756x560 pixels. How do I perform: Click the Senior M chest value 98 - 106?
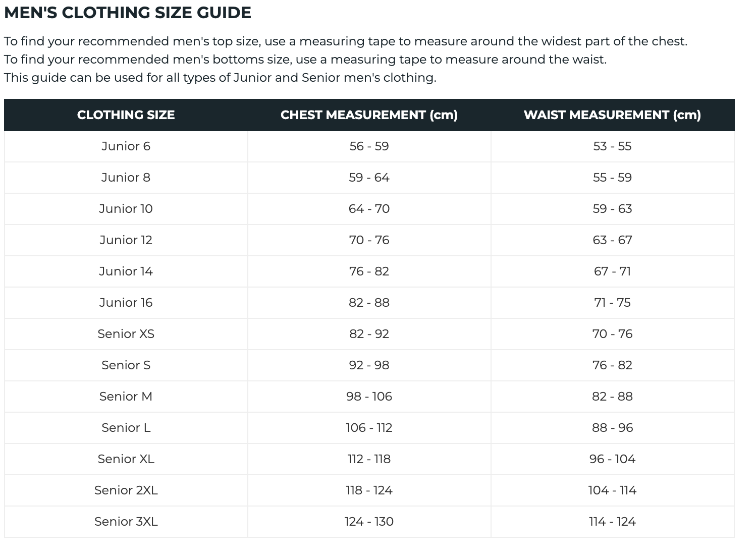(369, 397)
